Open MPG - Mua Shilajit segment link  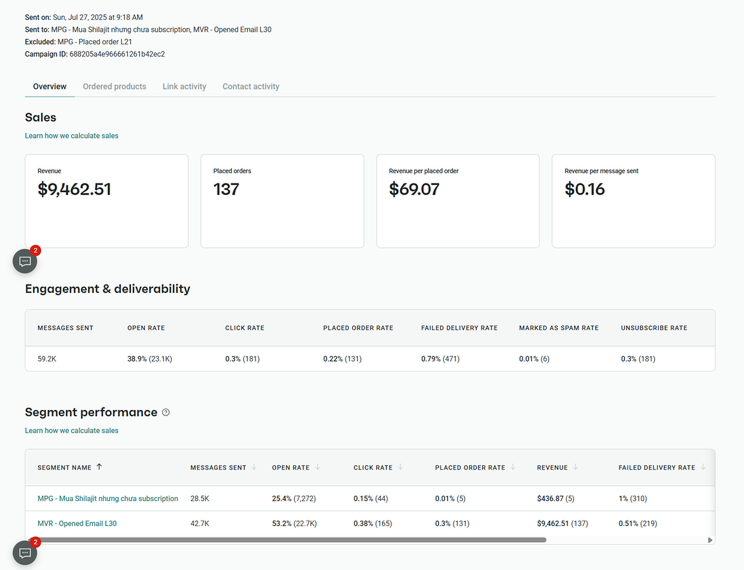107,498
